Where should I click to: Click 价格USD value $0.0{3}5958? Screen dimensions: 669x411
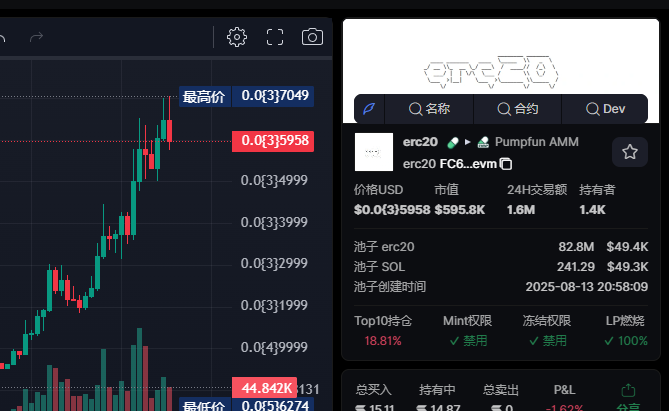(392, 210)
